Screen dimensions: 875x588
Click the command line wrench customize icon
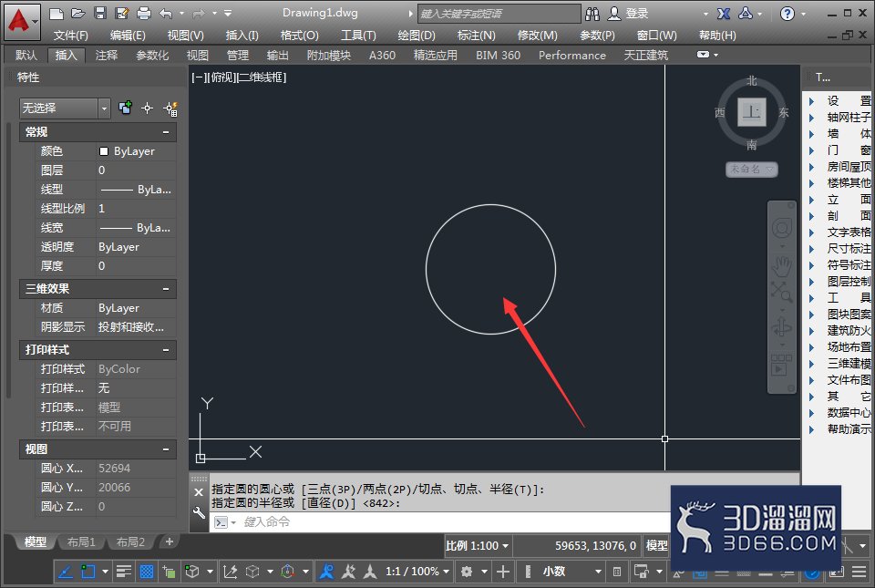coord(199,512)
